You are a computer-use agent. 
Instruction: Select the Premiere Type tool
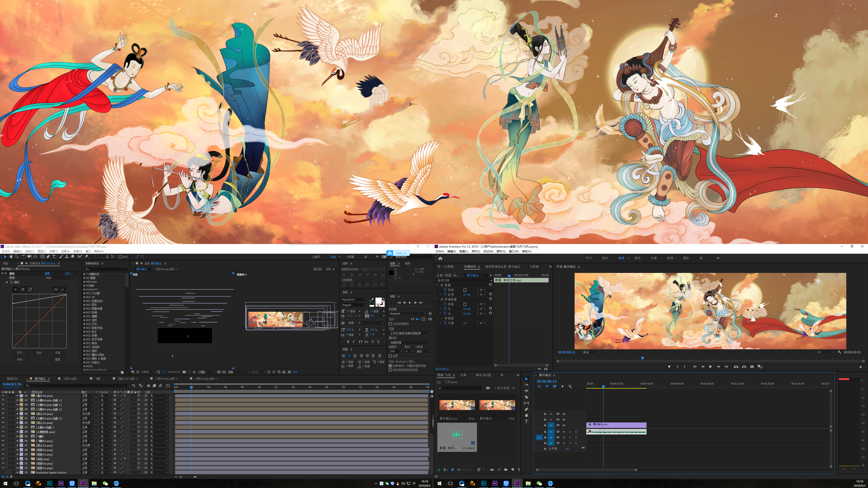526,421
